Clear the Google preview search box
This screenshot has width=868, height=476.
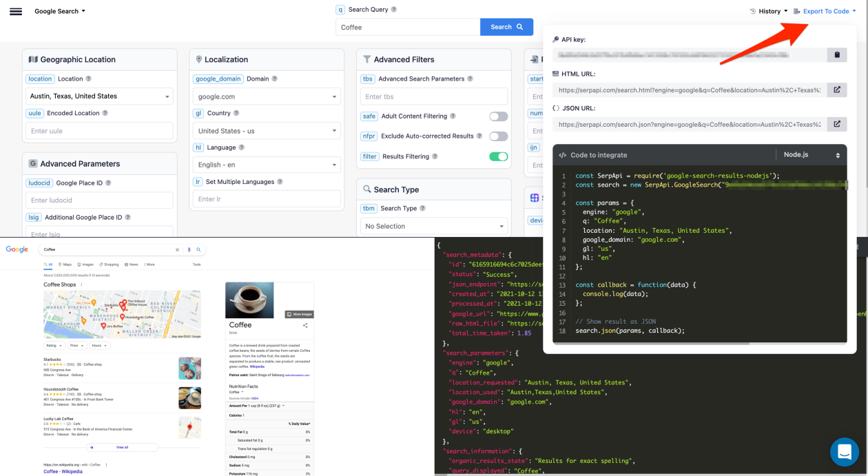pyautogui.click(x=177, y=249)
